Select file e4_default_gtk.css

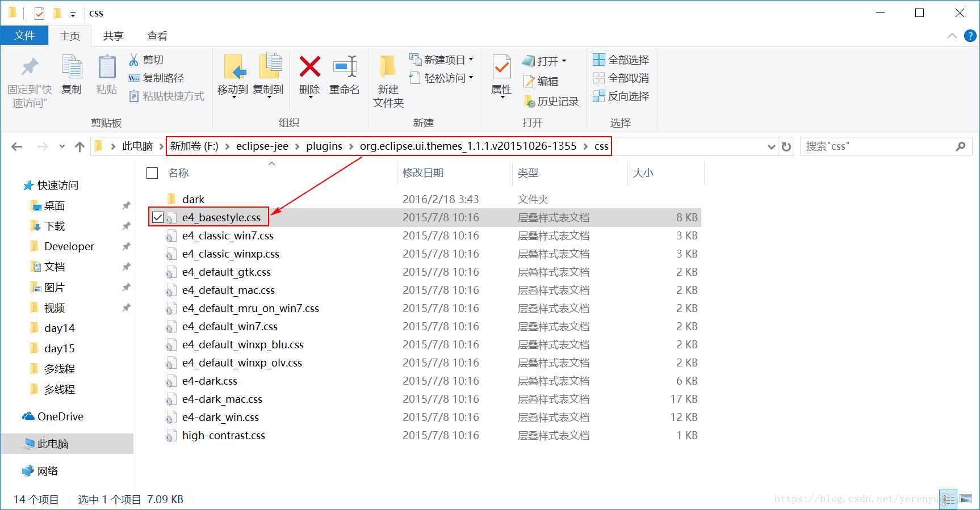click(227, 272)
